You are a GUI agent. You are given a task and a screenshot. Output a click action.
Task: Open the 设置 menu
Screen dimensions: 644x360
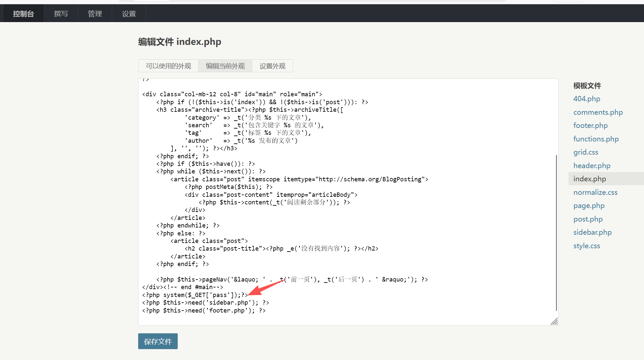(x=129, y=14)
